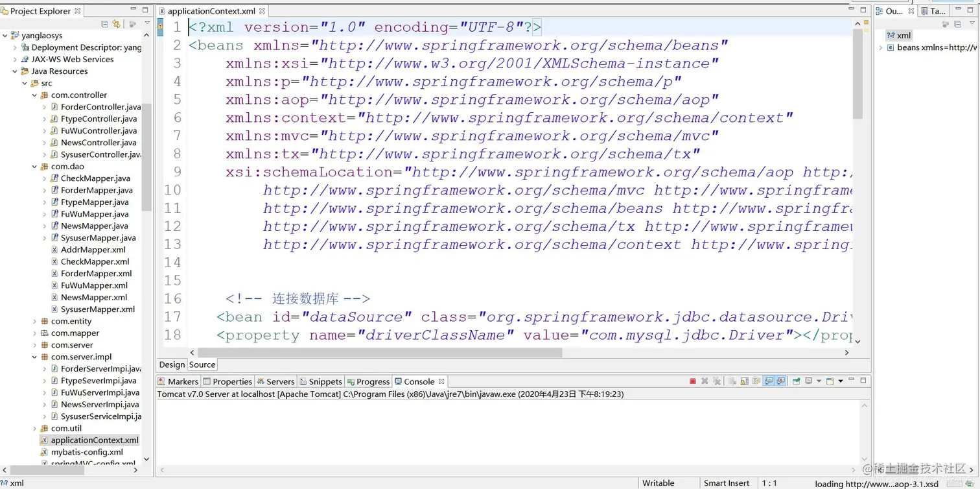The width and height of the screenshot is (980, 489).
Task: Toggle Link with Editor in Project Explorer
Action: coord(117,24)
